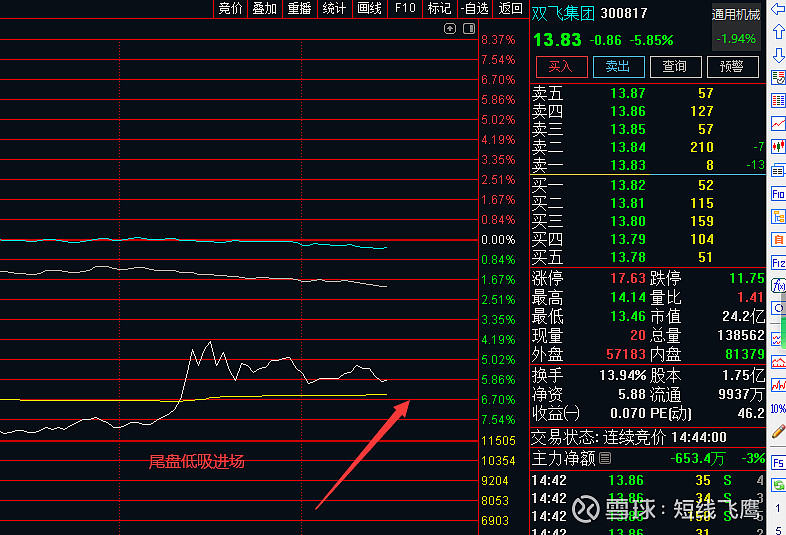Open the f(x) formula icon
This screenshot has height=535, width=786.
pos(778,286)
